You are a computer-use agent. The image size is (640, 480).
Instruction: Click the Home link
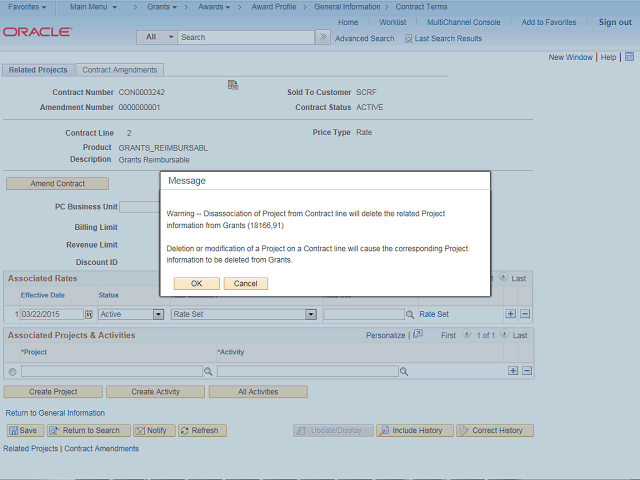click(348, 22)
